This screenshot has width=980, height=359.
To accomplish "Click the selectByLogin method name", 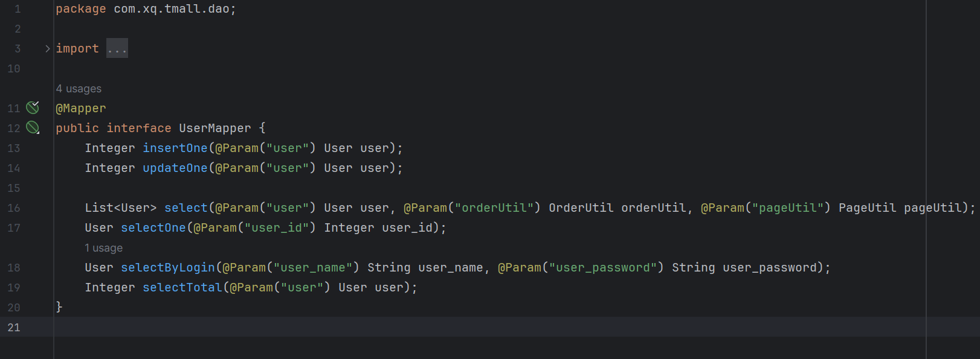I will (167, 268).
